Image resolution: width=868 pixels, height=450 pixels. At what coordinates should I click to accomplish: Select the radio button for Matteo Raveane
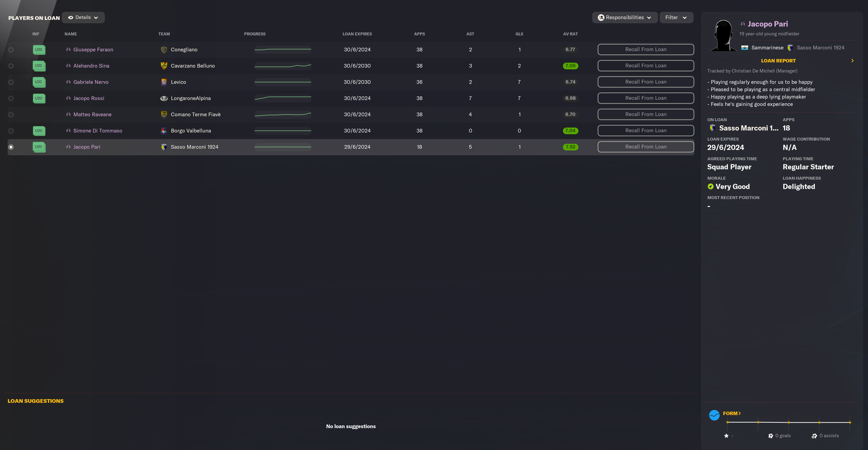[11, 115]
